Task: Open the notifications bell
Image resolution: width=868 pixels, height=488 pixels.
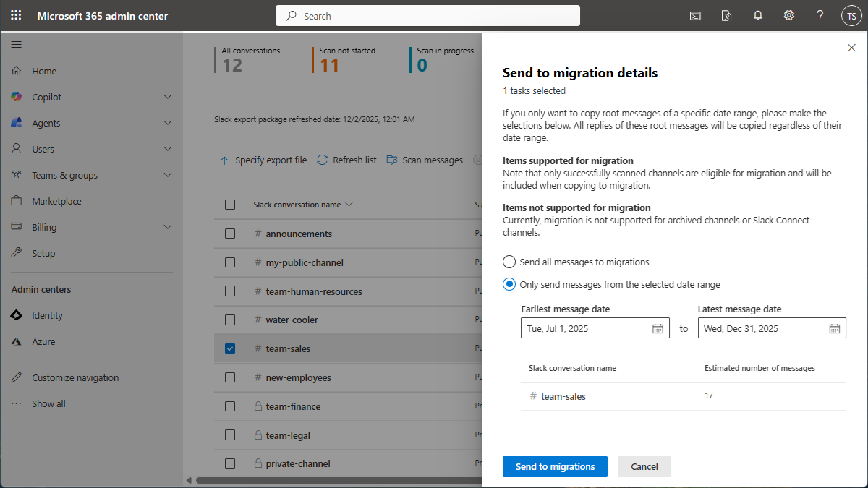Action: click(758, 15)
